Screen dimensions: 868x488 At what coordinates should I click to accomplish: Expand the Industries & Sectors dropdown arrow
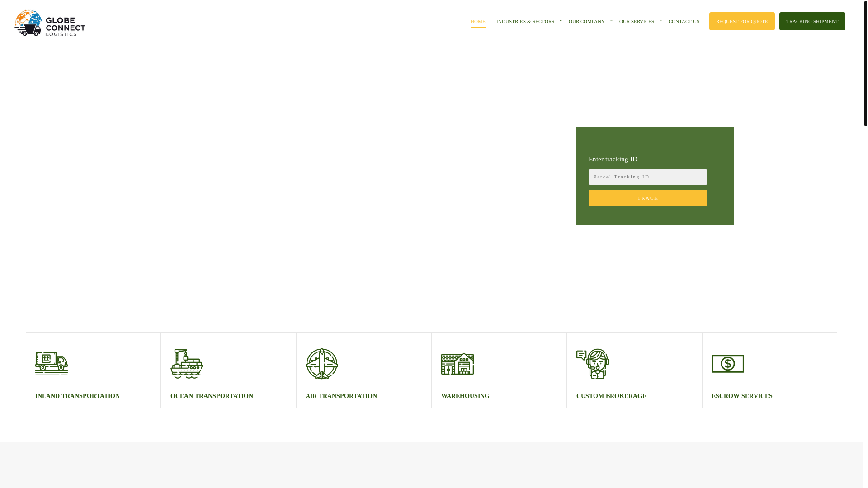pos(561,20)
